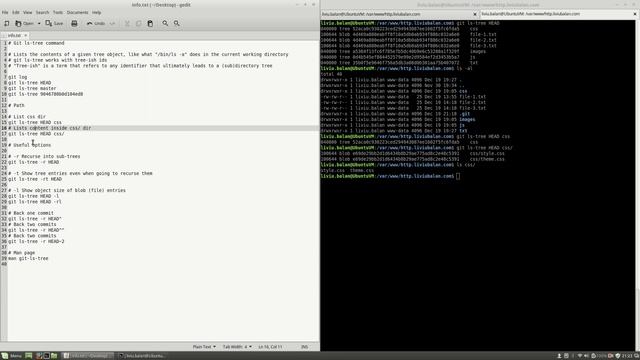Viewport: 640px width, 360px height.
Task: Click the volume icon in system tray
Action: [x=587, y=356]
